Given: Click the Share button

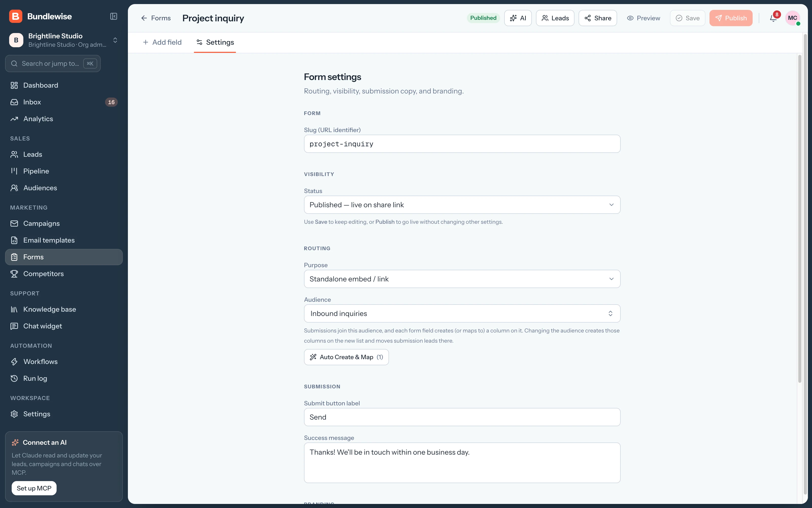Looking at the screenshot, I should [x=598, y=18].
